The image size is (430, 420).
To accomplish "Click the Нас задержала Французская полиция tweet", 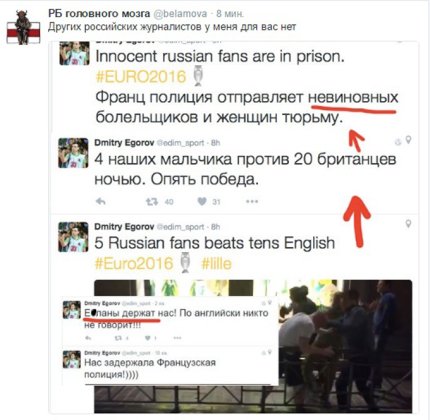I will click(170, 365).
